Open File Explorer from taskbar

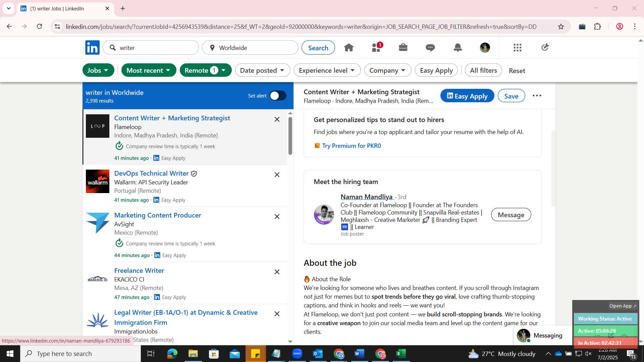[x=193, y=354]
